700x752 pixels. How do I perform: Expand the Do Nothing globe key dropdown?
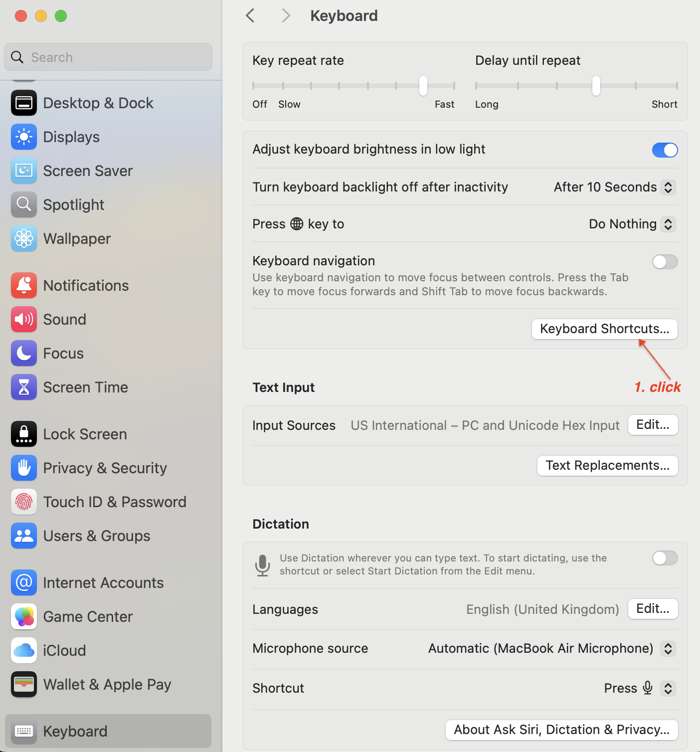[632, 224]
